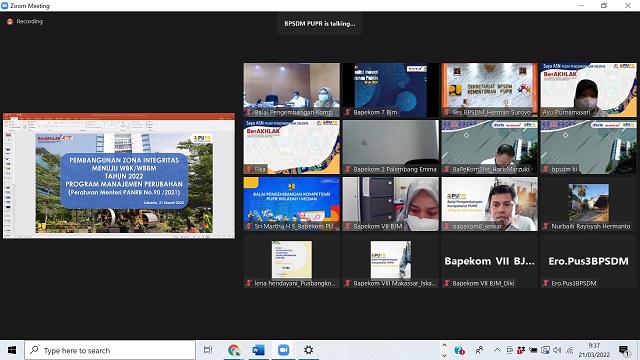The height and width of the screenshot is (360, 640).
Task: Click the 'Zoom Meeting' window title text
Action: pos(30,6)
